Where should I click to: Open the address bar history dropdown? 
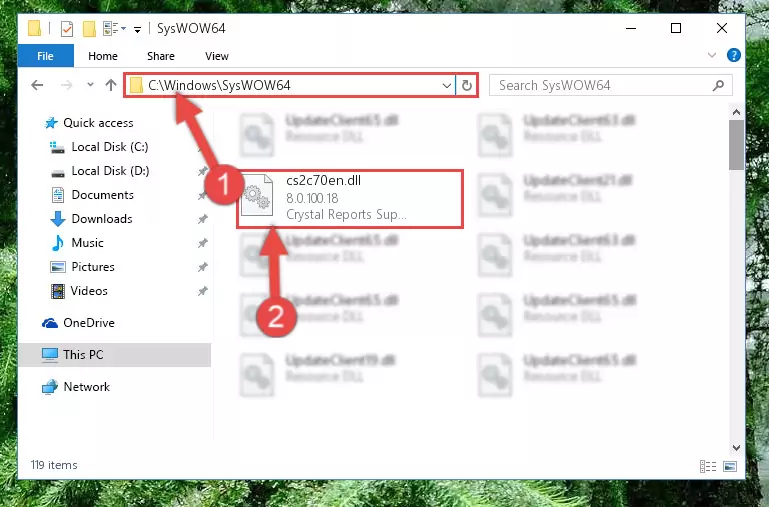(x=446, y=86)
